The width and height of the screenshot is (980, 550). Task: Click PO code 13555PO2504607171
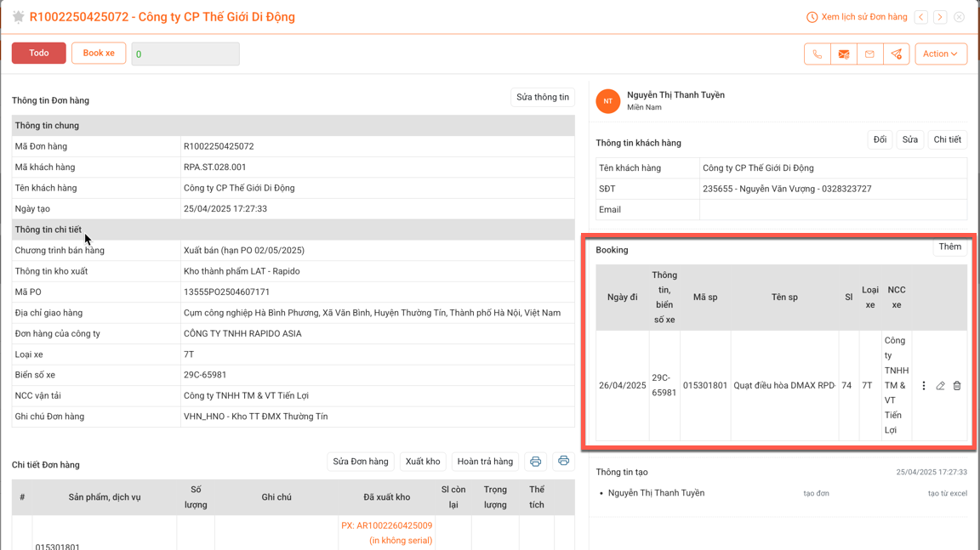(x=227, y=292)
